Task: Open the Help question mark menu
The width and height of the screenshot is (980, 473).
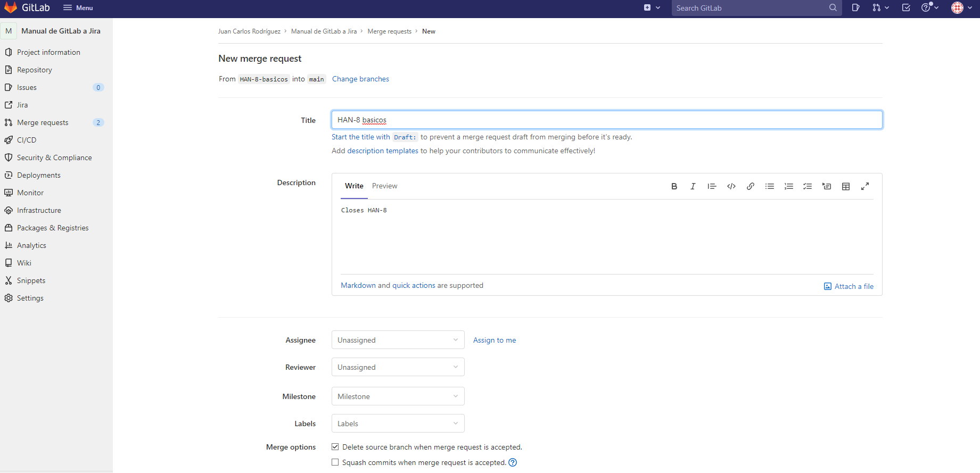Action: point(930,8)
